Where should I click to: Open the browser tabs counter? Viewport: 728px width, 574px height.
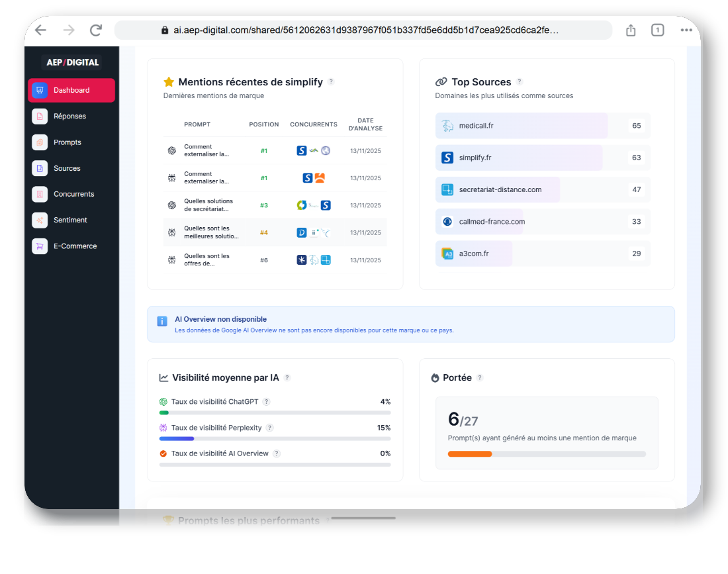click(657, 30)
